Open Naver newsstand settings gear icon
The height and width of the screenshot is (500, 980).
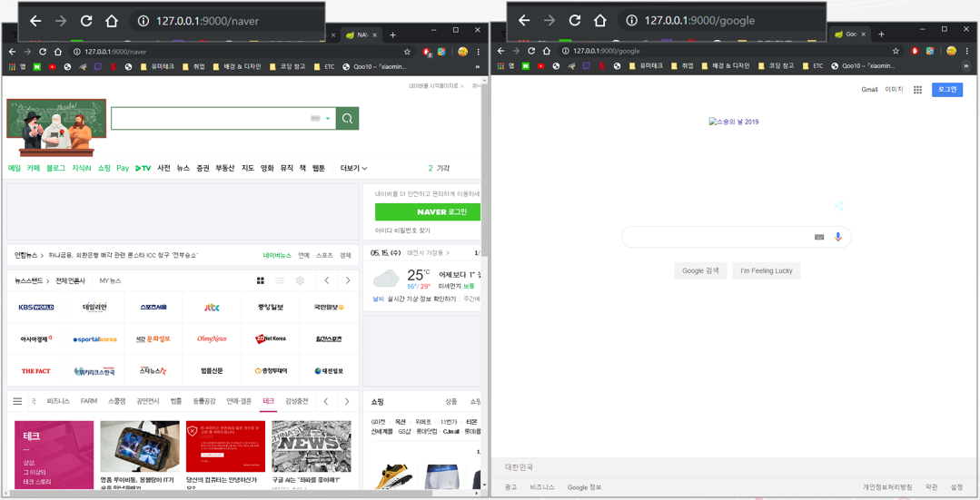point(300,281)
